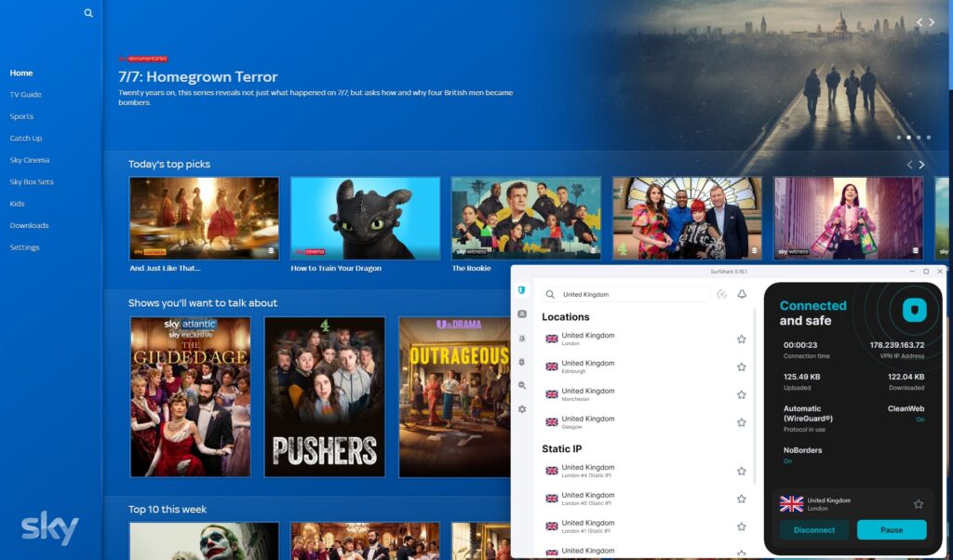The height and width of the screenshot is (560, 953).
Task: Open The Gilded Age poster
Action: 190,396
